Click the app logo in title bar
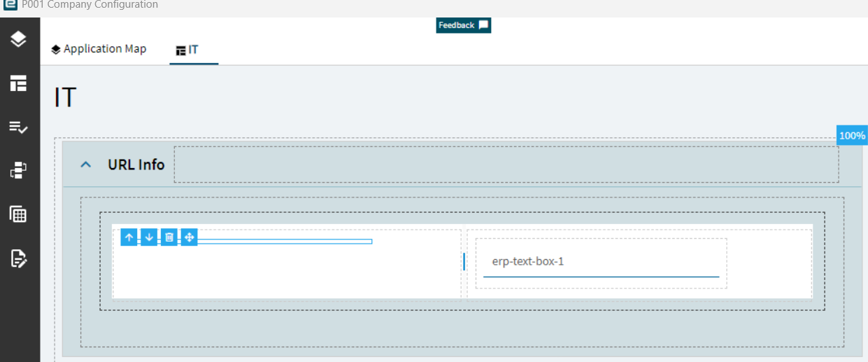 click(x=9, y=4)
